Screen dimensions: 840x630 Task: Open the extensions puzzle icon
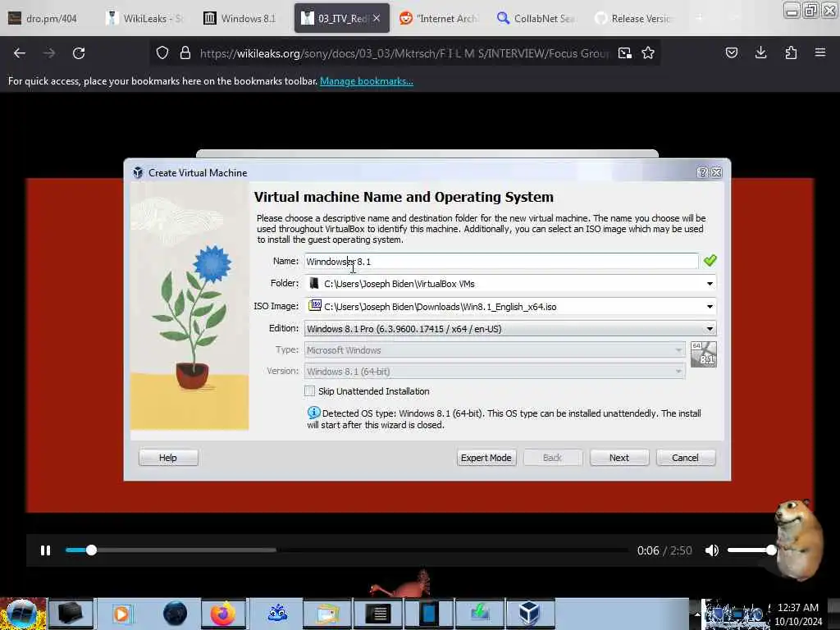pyautogui.click(x=791, y=52)
